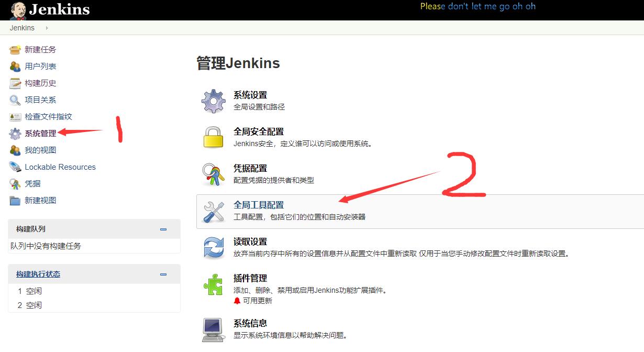The width and height of the screenshot is (644, 352).
Task: Open the 构建执行状态 header link
Action: click(38, 274)
